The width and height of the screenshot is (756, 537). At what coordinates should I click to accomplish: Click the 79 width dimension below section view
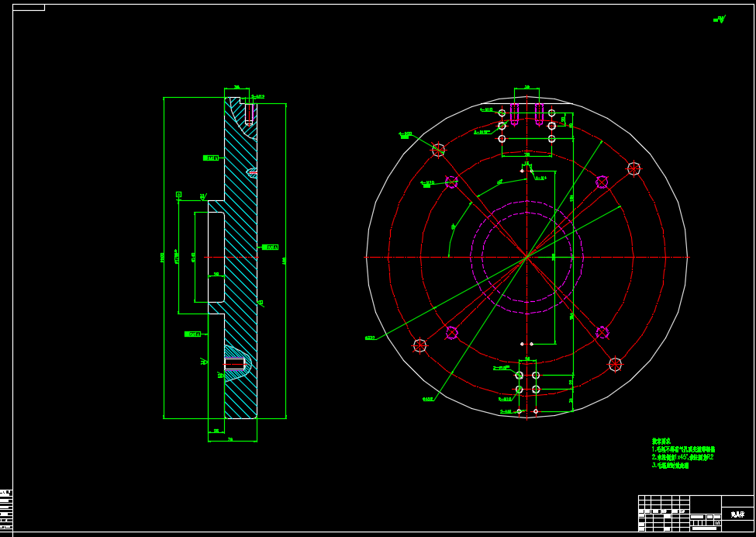(x=230, y=440)
